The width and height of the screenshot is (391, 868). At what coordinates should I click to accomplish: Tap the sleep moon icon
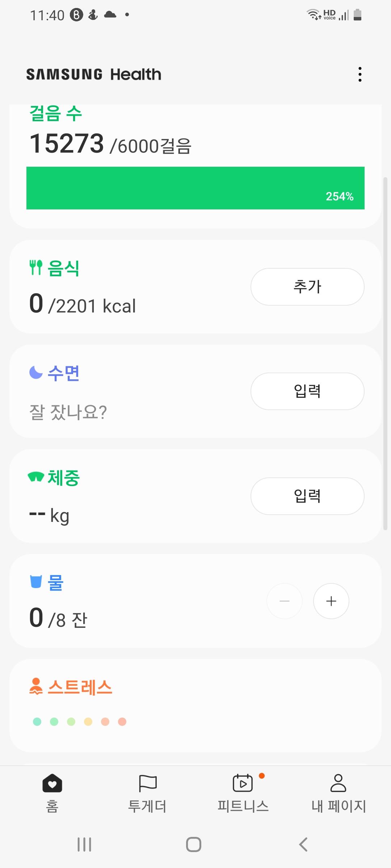(36, 372)
